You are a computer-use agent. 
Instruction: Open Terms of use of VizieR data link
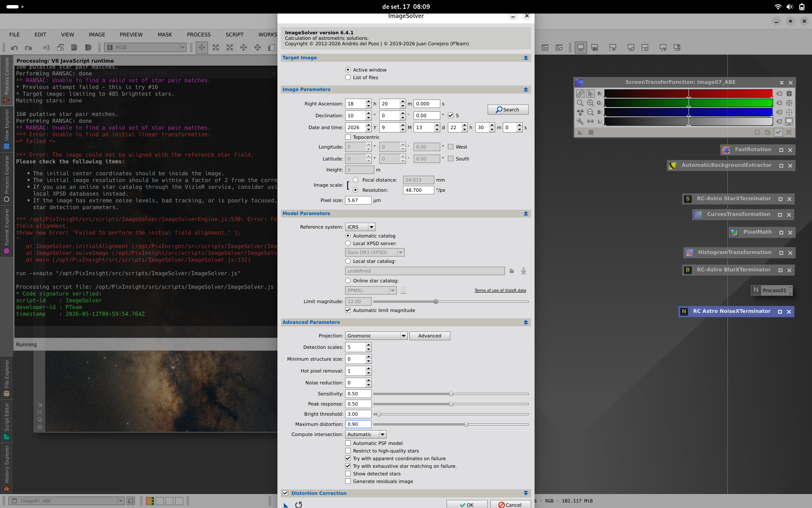click(500, 290)
